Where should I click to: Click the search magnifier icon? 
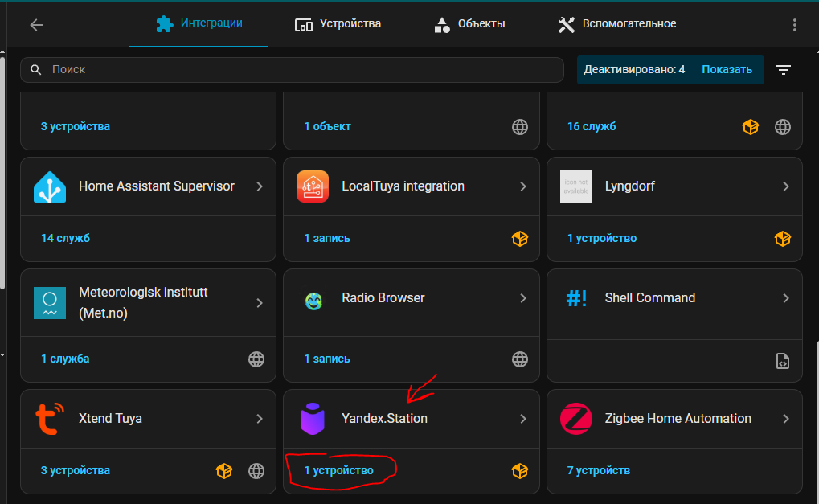[x=36, y=69]
